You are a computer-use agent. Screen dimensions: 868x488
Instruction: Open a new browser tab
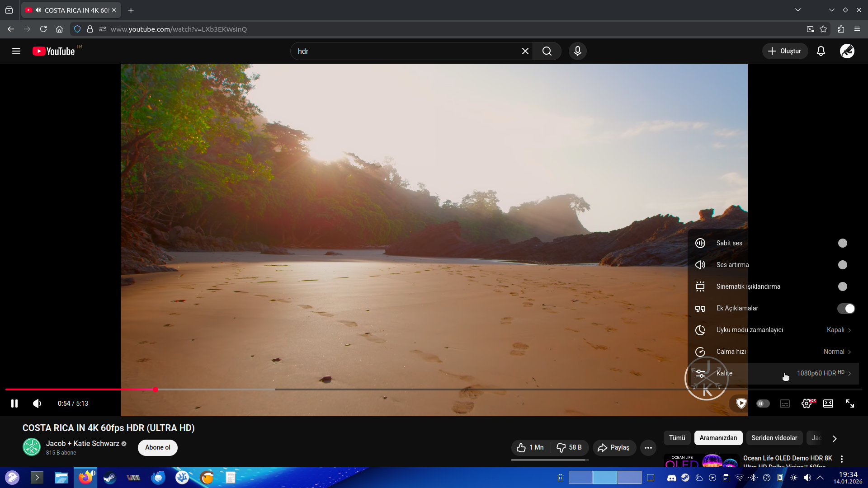coord(131,10)
